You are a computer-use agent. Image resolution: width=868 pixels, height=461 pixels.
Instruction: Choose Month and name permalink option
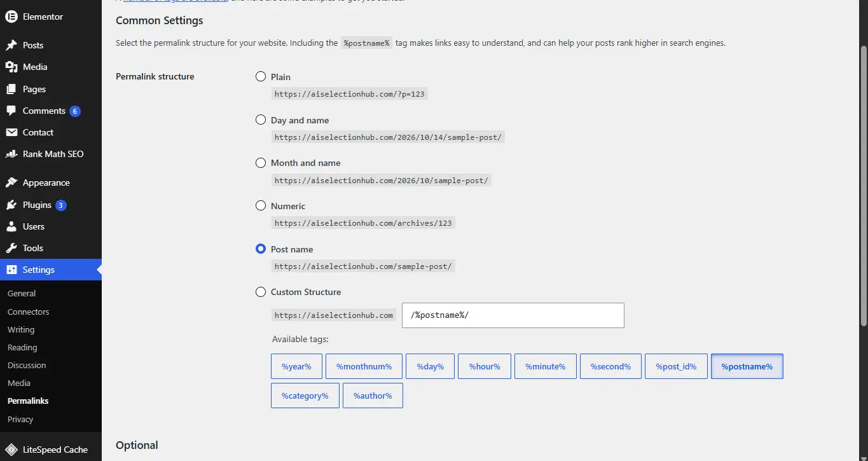[x=261, y=163]
